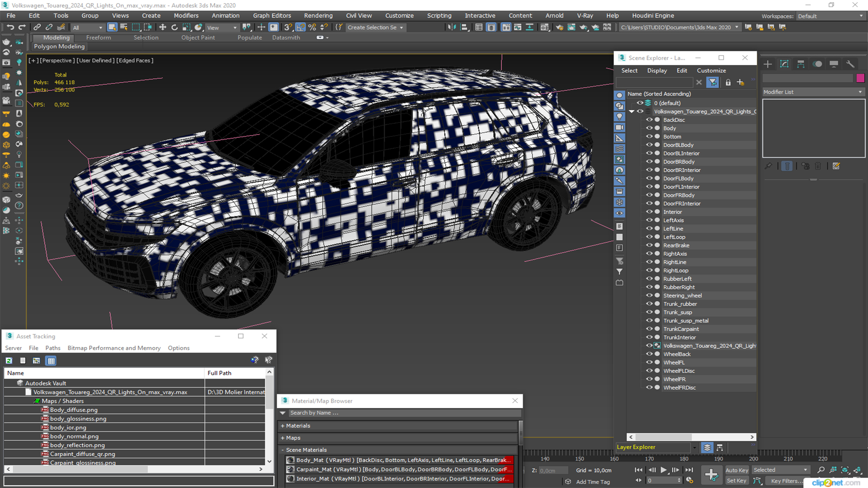Open the Workspaces Default dropdown
This screenshot has width=868, height=488.
830,16
